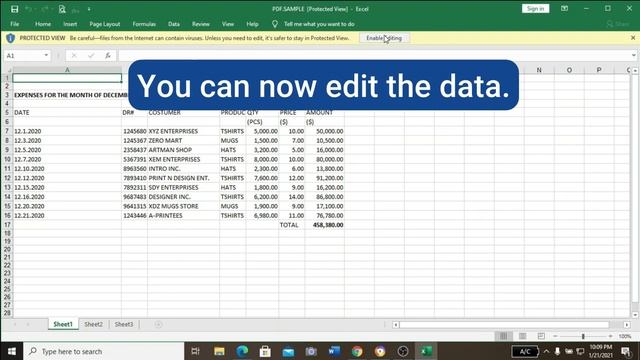Open Print Preview from the quick access toolbar
640x360 pixels.
[62, 9]
